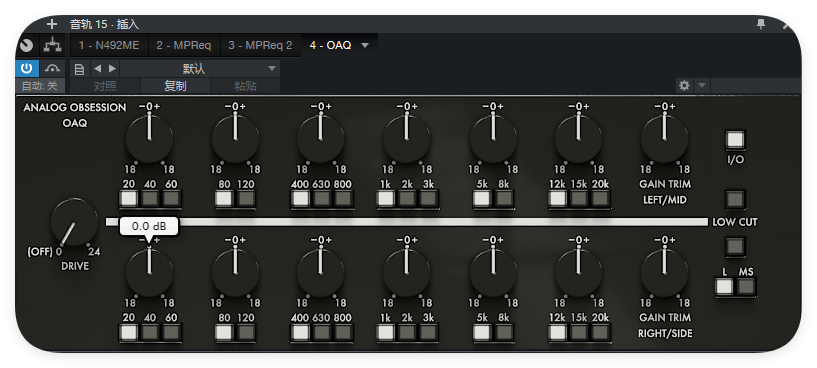Select 630 Hz on the top row
Screen dimensions: 817x368
322,199
